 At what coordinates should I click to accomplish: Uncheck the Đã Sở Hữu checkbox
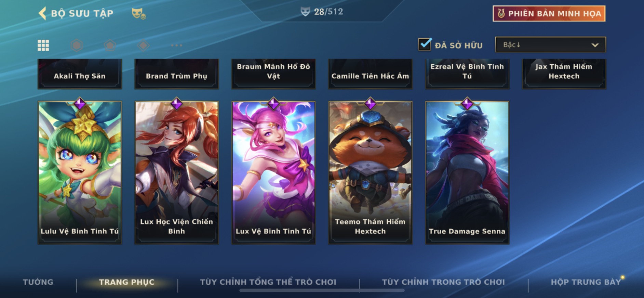[425, 44]
